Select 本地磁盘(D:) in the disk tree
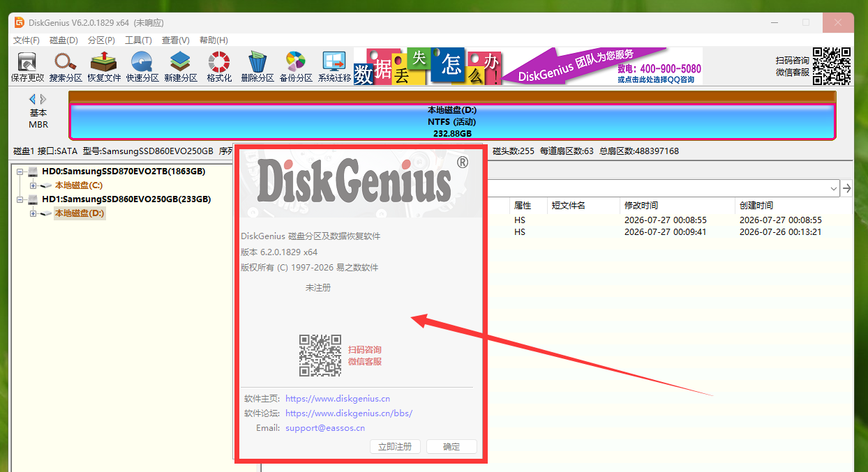 click(80, 213)
